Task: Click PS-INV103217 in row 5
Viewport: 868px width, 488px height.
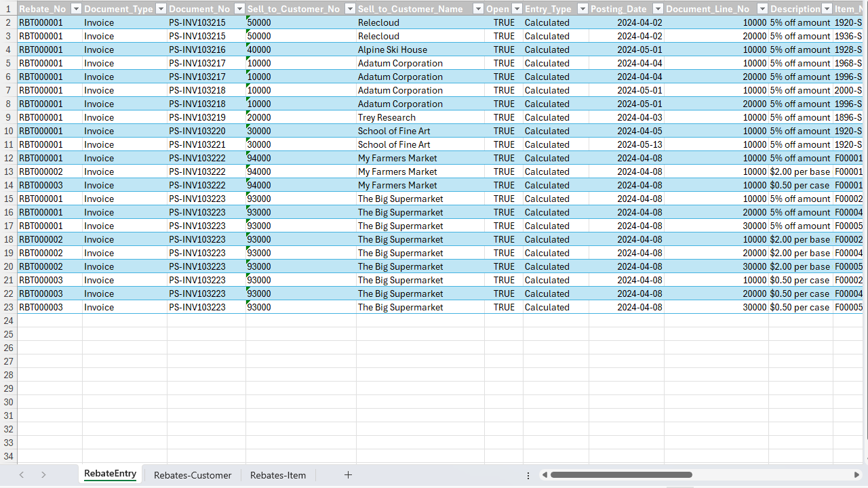Action: coord(206,63)
